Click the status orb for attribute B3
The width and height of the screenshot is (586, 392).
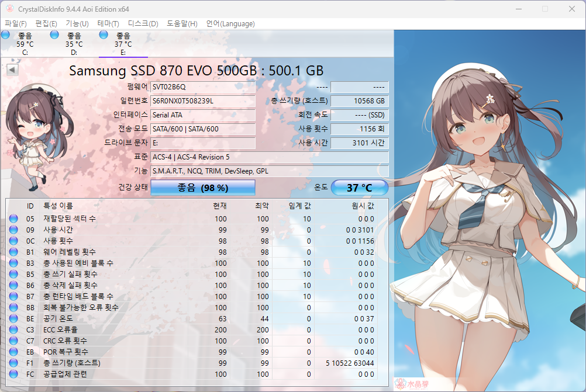click(13, 263)
